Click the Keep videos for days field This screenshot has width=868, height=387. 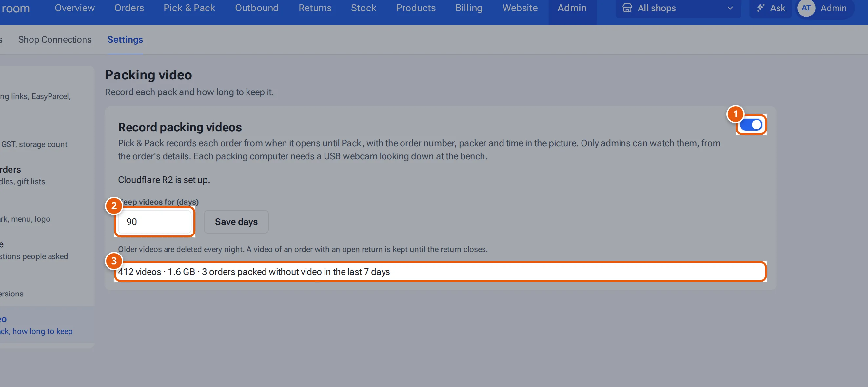[155, 221]
